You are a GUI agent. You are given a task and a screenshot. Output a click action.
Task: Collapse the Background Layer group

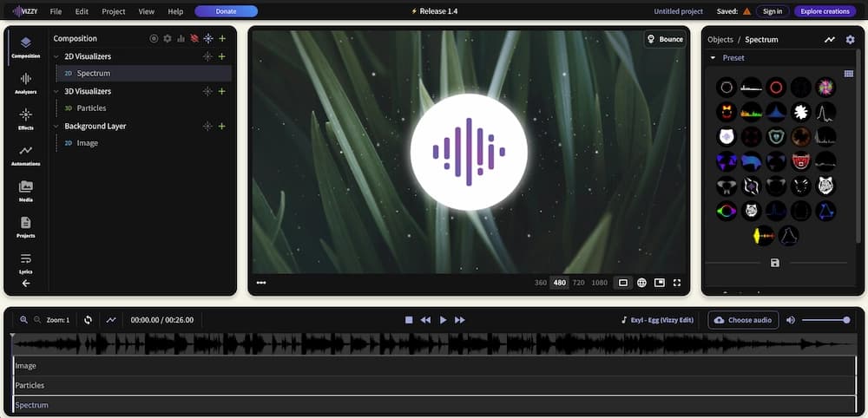(56, 126)
